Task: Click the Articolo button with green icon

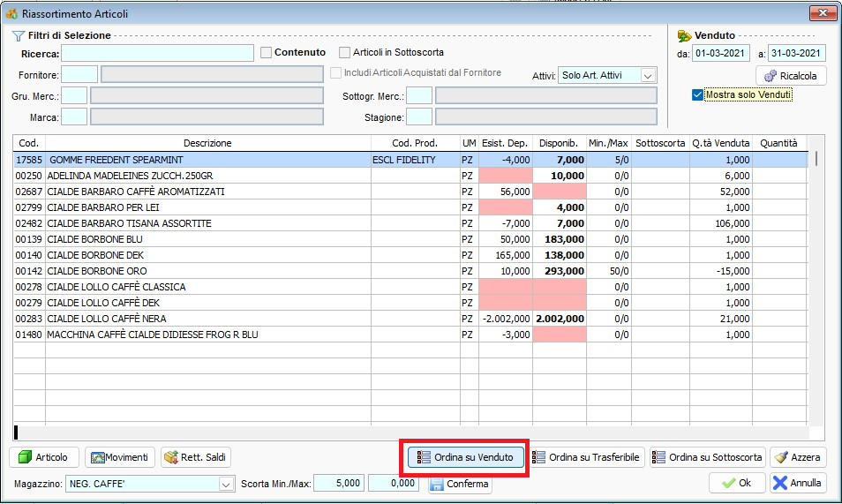Action: [44, 457]
